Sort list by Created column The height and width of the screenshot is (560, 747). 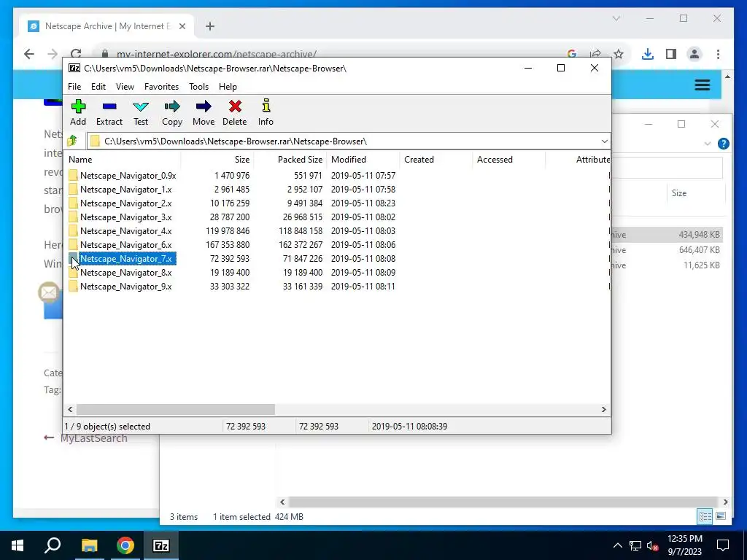[x=436, y=160]
